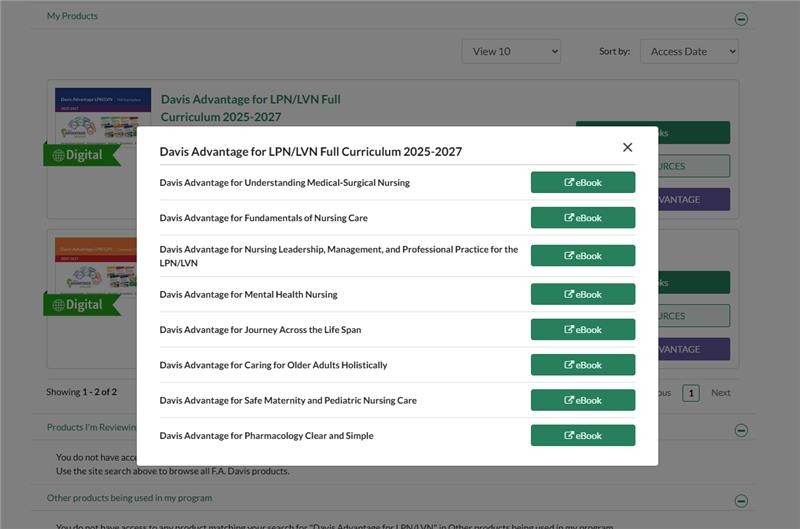The height and width of the screenshot is (529, 800).
Task: Open eBook for Caring for Older Adults
Action: tap(582, 365)
